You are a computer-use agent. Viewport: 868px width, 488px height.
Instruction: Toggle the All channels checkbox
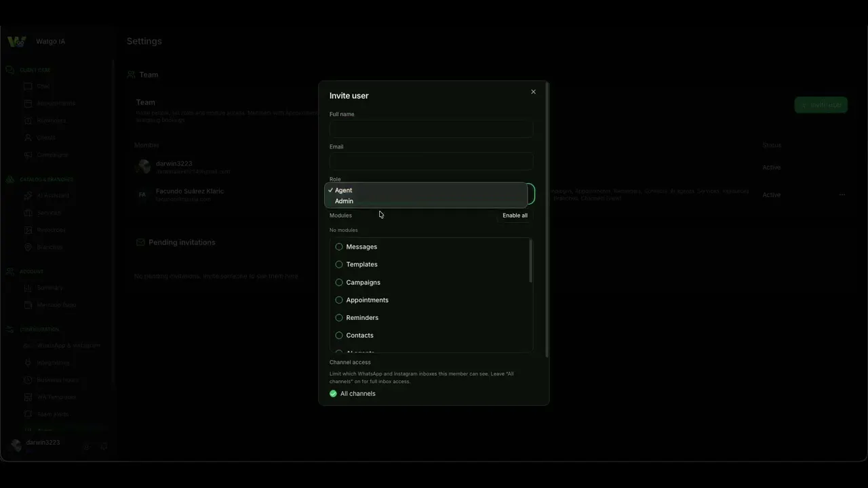coord(333,394)
